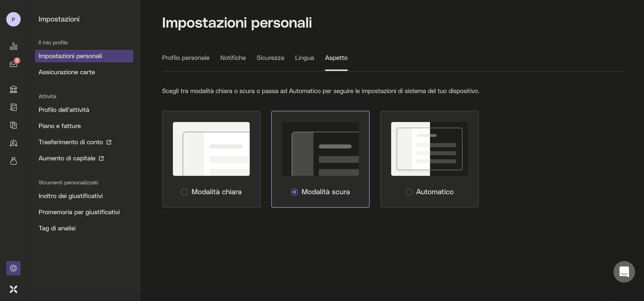Open the profile avatar 'P'
This screenshot has width=644, height=301.
tap(13, 19)
